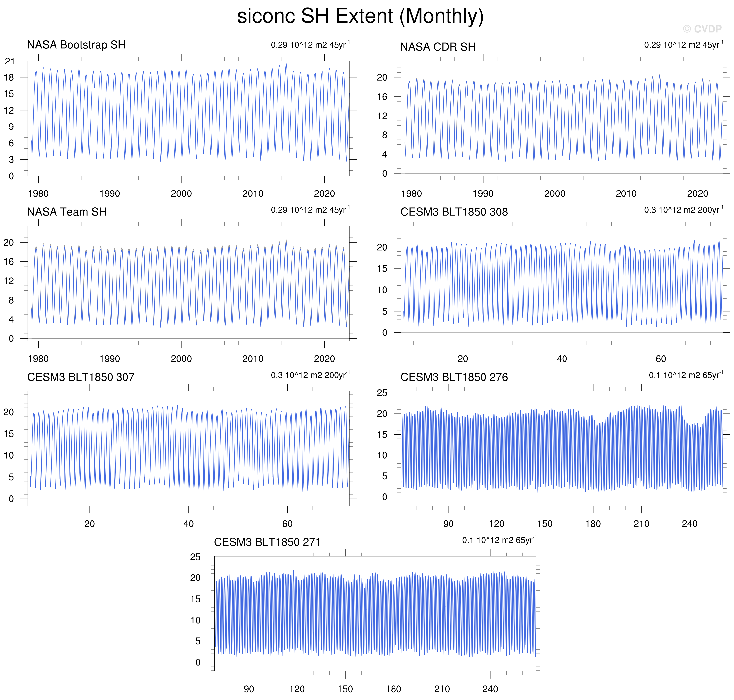Click the 25 y-axis label in the CESM3 276 plot

pyautogui.click(x=382, y=393)
